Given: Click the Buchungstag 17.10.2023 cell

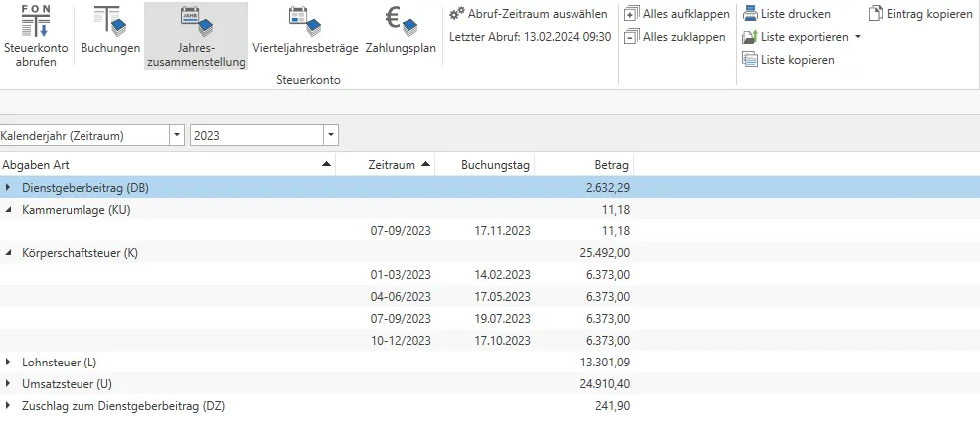Looking at the screenshot, I should 501,341.
